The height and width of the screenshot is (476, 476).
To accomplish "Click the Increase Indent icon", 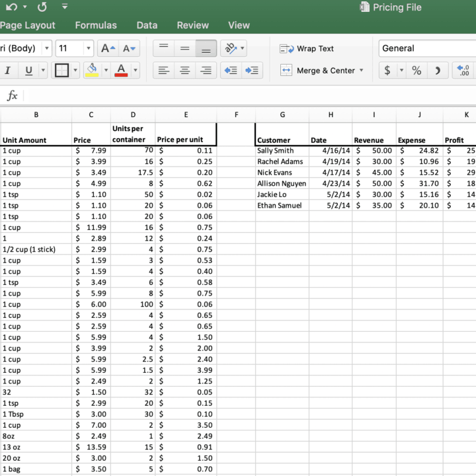I will pyautogui.click(x=252, y=70).
